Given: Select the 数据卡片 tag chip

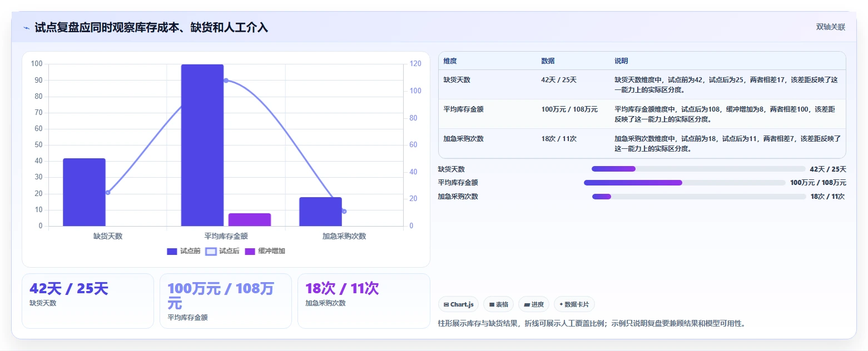Looking at the screenshot, I should [574, 304].
